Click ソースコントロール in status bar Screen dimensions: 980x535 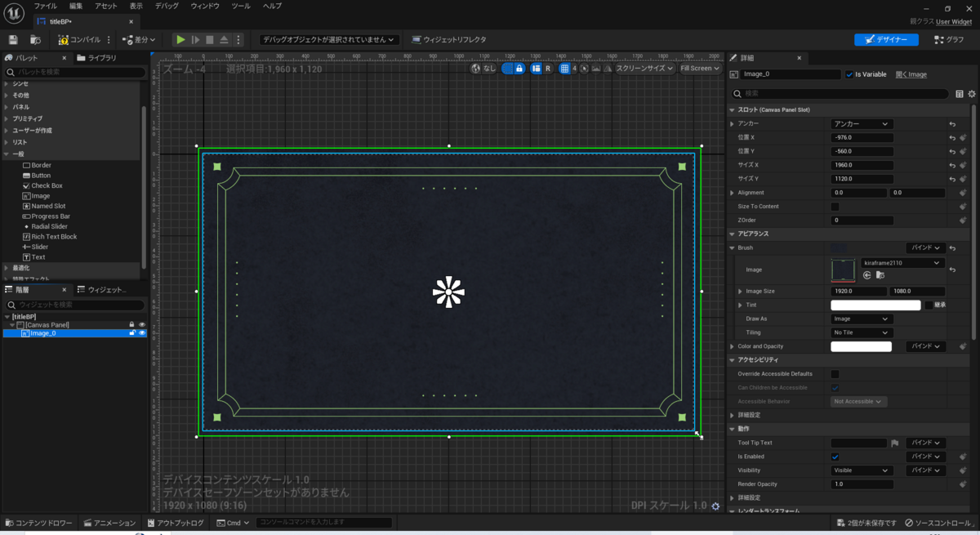[x=940, y=523]
